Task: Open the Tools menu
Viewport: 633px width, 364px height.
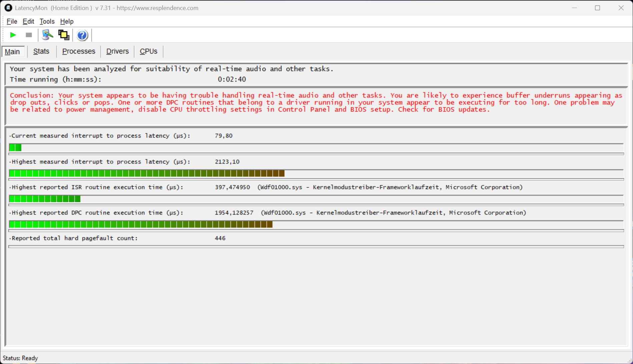Action: pos(47,21)
